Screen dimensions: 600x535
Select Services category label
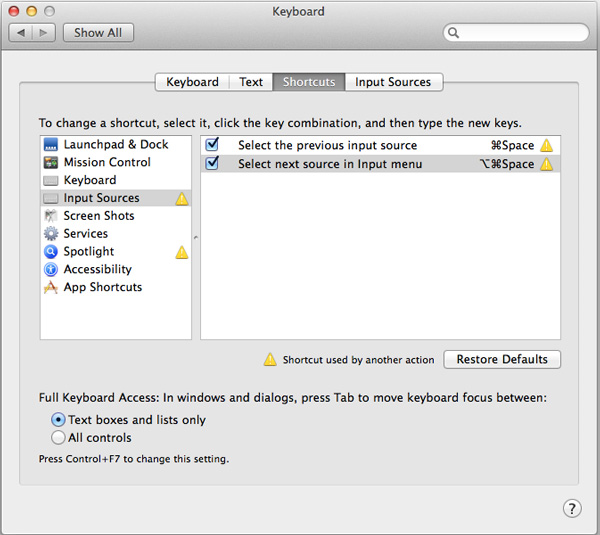click(86, 233)
